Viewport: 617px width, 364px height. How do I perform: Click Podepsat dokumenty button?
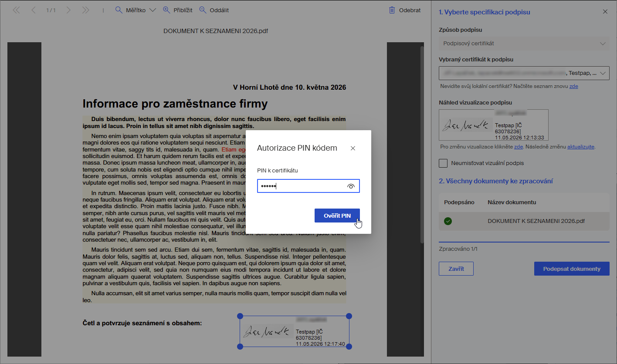click(572, 269)
